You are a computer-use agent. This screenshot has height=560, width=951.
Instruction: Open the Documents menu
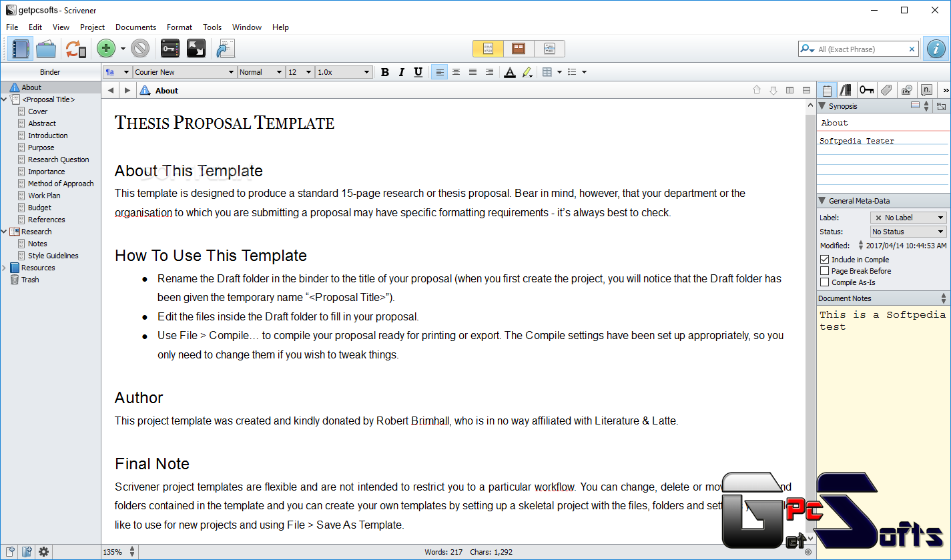(x=135, y=27)
